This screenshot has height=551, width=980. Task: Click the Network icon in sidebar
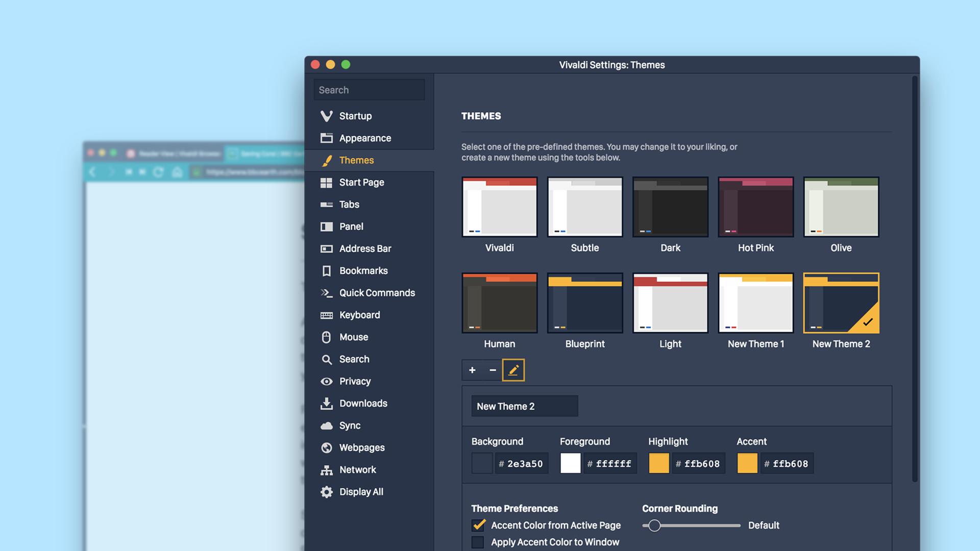pos(327,469)
